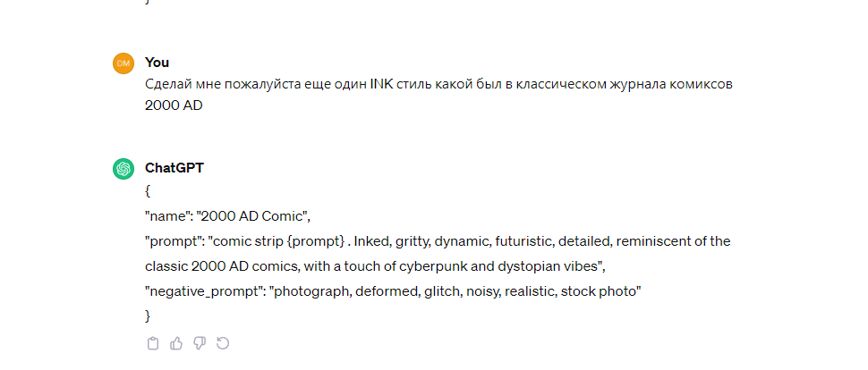The height and width of the screenshot is (370, 868).
Task: Click "2000 AD" on the user message's second line
Action: (174, 105)
